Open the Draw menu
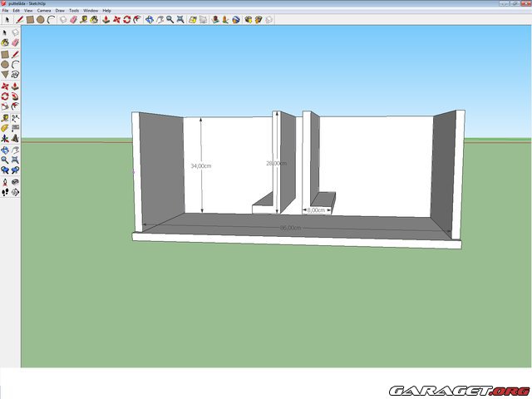The height and width of the screenshot is (399, 532). click(x=60, y=10)
